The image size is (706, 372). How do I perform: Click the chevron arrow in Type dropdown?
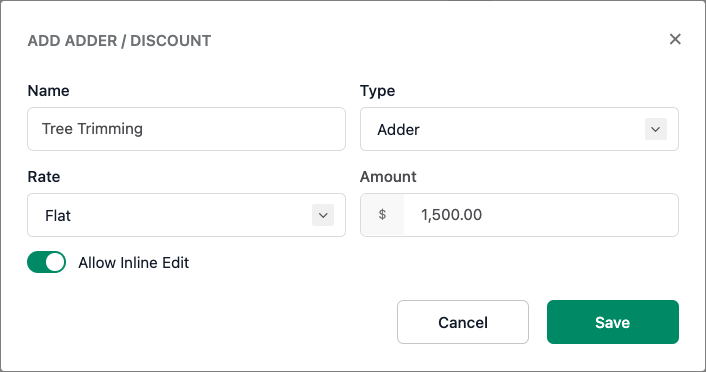coord(656,129)
